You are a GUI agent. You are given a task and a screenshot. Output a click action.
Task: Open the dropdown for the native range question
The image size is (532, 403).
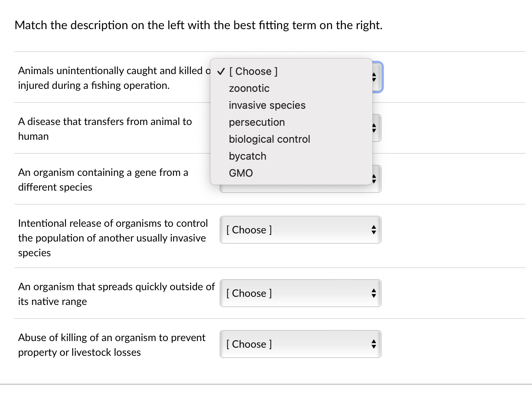[x=300, y=293]
